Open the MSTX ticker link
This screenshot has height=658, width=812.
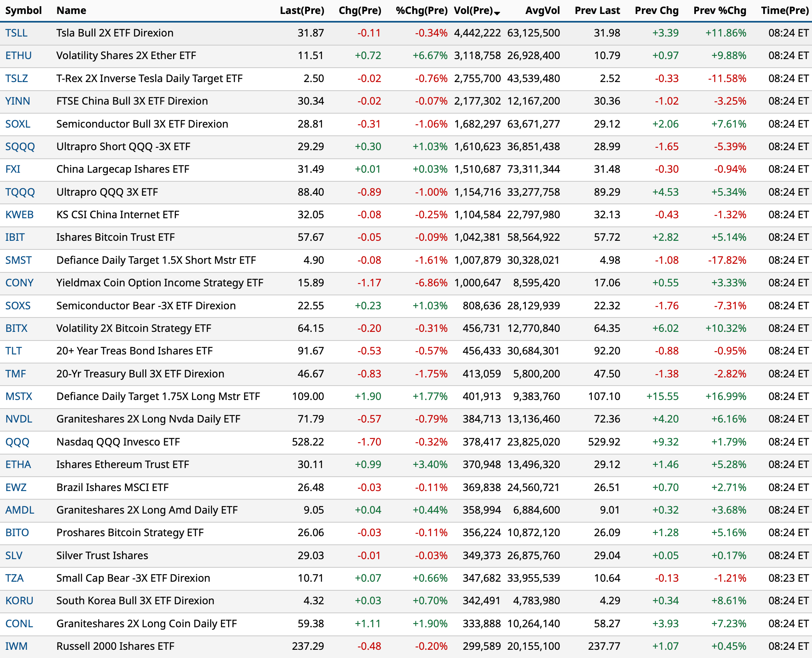pyautogui.click(x=19, y=396)
